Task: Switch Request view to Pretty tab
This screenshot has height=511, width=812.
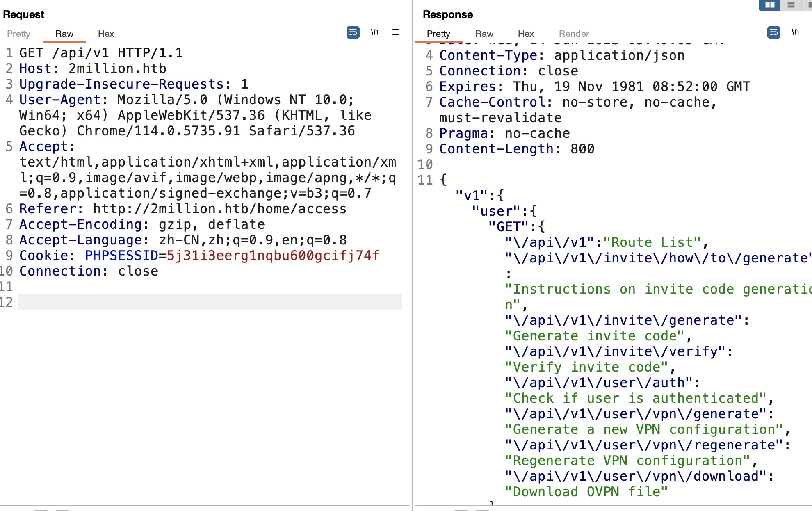Action: [18, 34]
